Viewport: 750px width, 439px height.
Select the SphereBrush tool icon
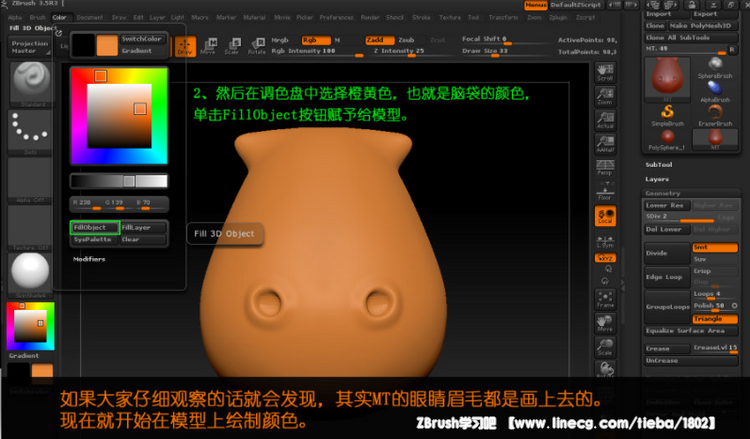(x=715, y=67)
